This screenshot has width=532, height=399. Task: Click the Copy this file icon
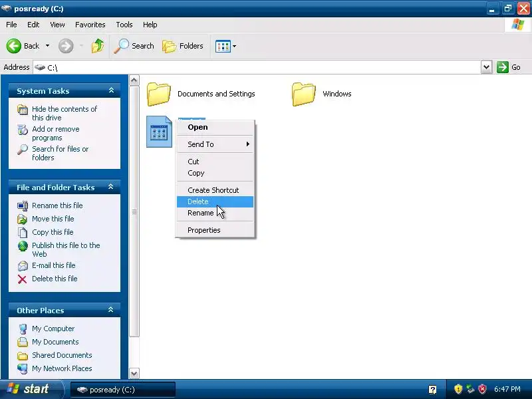coord(23,232)
